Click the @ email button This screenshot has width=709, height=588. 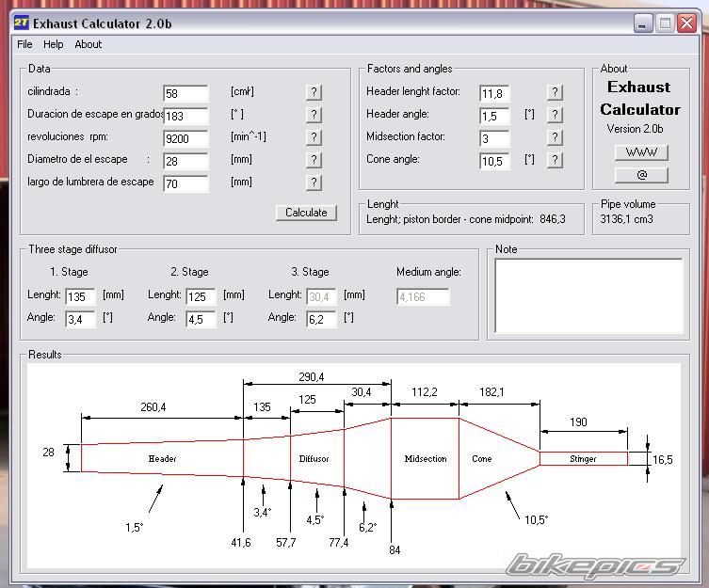(x=641, y=175)
